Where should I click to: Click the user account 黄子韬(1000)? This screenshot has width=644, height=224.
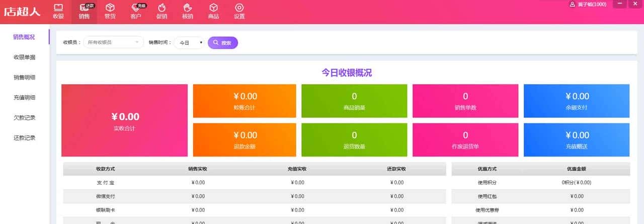[588, 5]
